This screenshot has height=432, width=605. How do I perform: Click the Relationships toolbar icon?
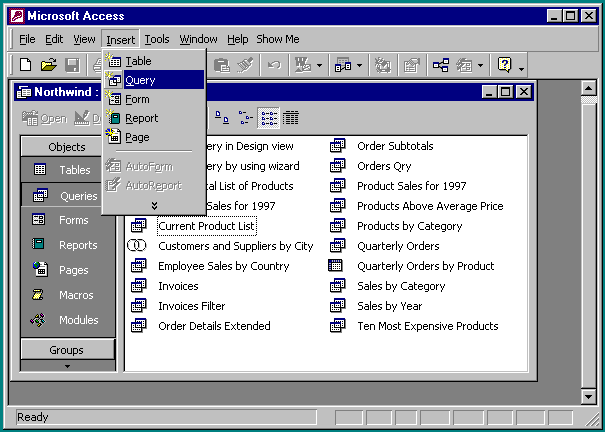[x=441, y=65]
